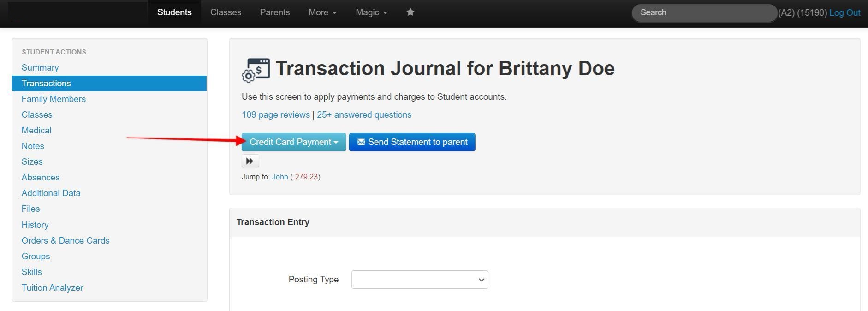Screen dimensions: 868x311
Task: Go to the Parents navigation tab
Action: pyautogui.click(x=274, y=12)
